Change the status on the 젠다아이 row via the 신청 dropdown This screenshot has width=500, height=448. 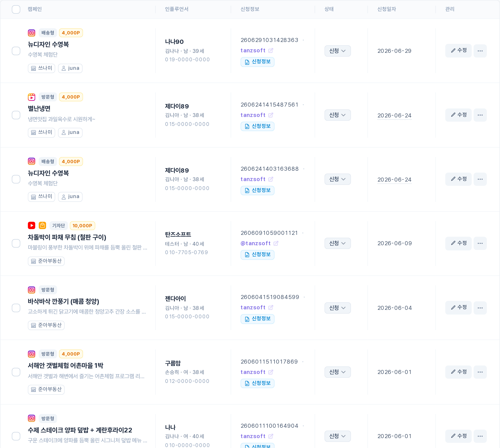pyautogui.click(x=337, y=308)
